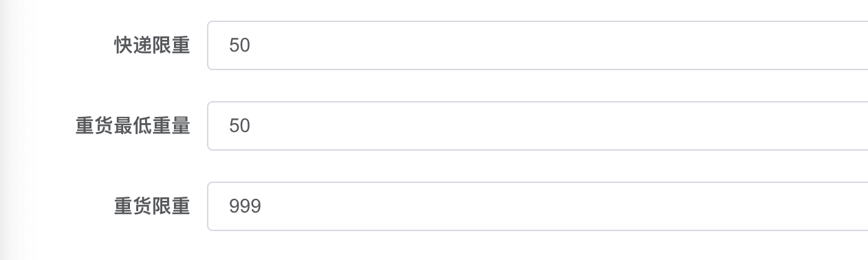
Task: Click the value 50 in 快递限重 field
Action: click(x=239, y=45)
